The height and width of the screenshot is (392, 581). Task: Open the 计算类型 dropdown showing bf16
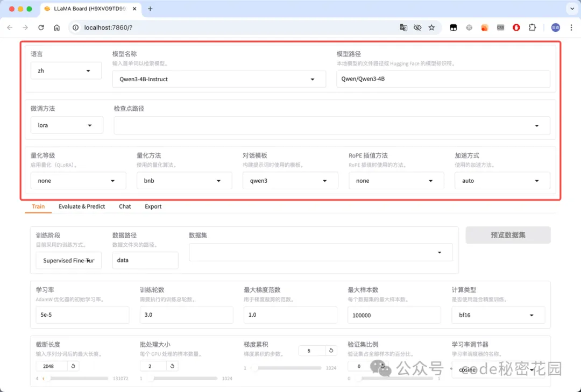click(498, 315)
